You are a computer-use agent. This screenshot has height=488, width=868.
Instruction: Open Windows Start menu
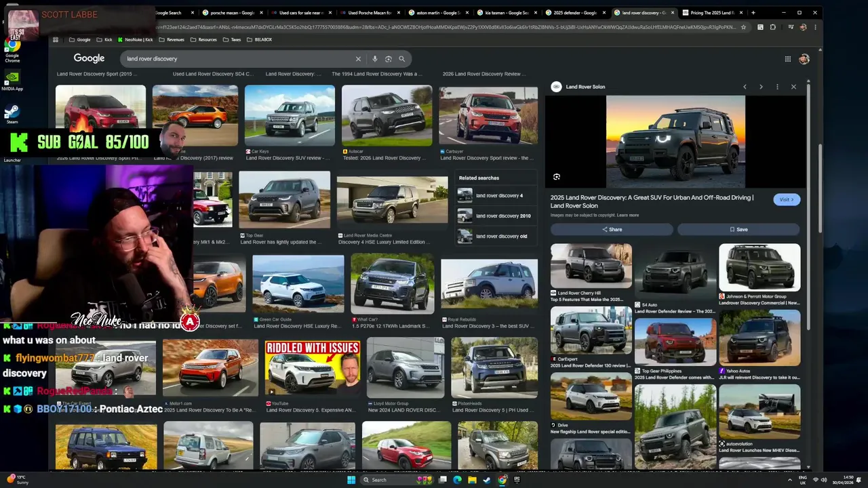click(351, 480)
